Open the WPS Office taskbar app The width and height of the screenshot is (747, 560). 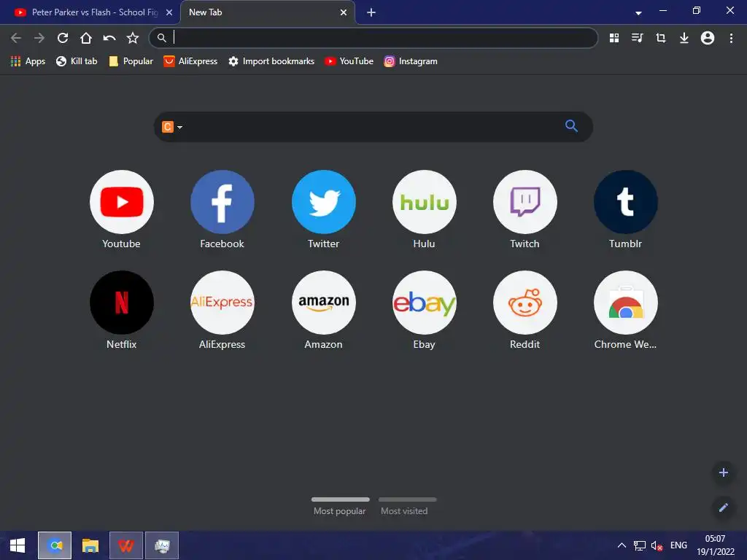tap(126, 545)
